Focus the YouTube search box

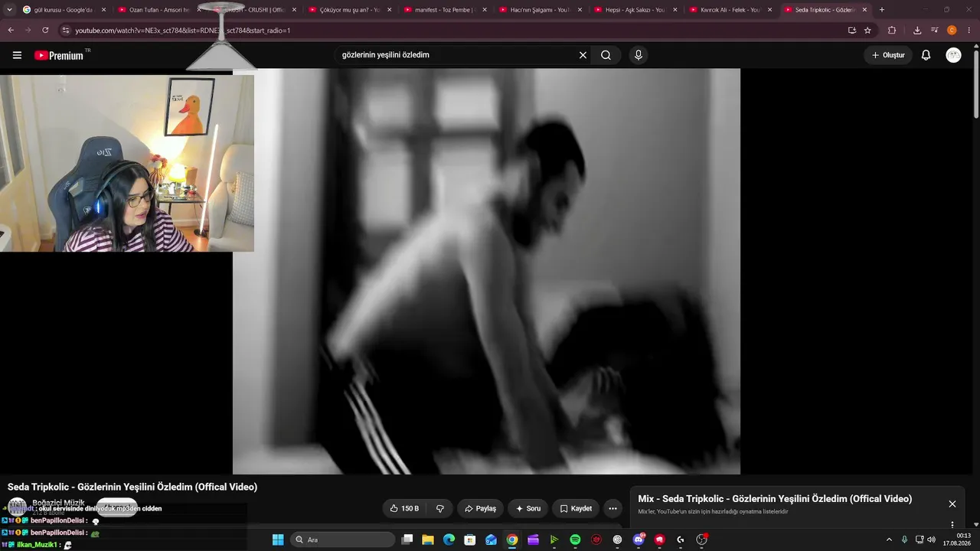(x=456, y=55)
